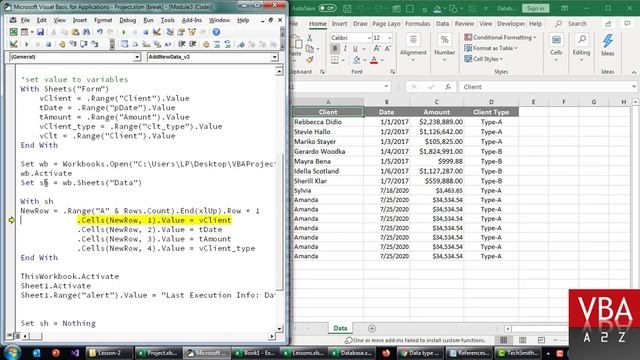Screen dimensions: 640x360
Task: Open the Run menu in VBA editor
Action: pos(148,20)
